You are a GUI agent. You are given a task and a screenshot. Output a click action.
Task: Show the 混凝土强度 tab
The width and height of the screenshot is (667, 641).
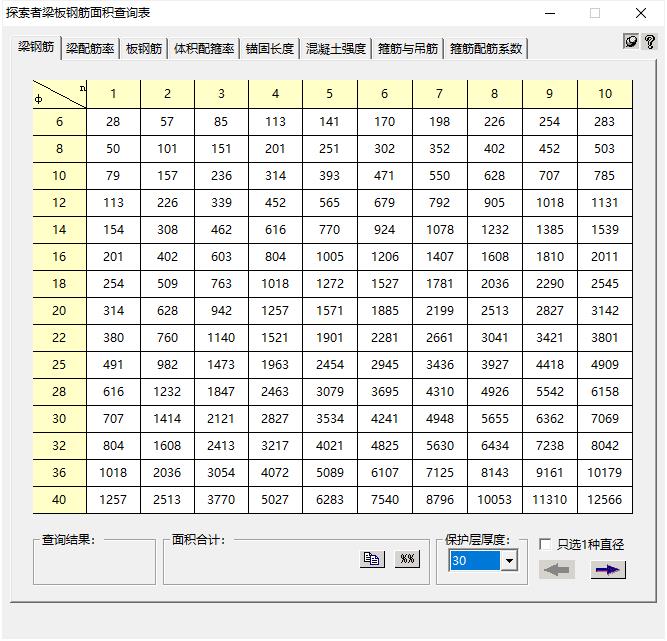pos(336,49)
